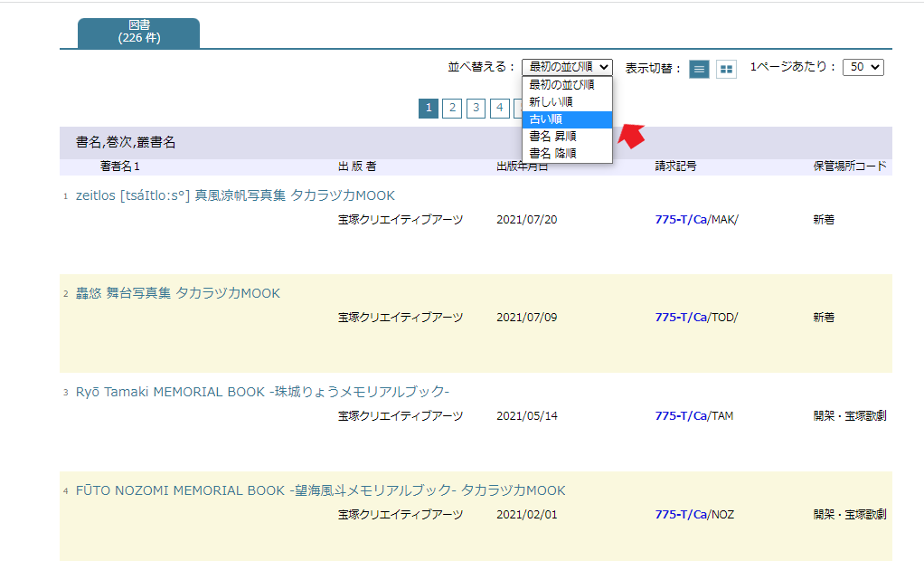Open Ryō Tamaki MEMORIAL BOOK link

pyautogui.click(x=262, y=392)
